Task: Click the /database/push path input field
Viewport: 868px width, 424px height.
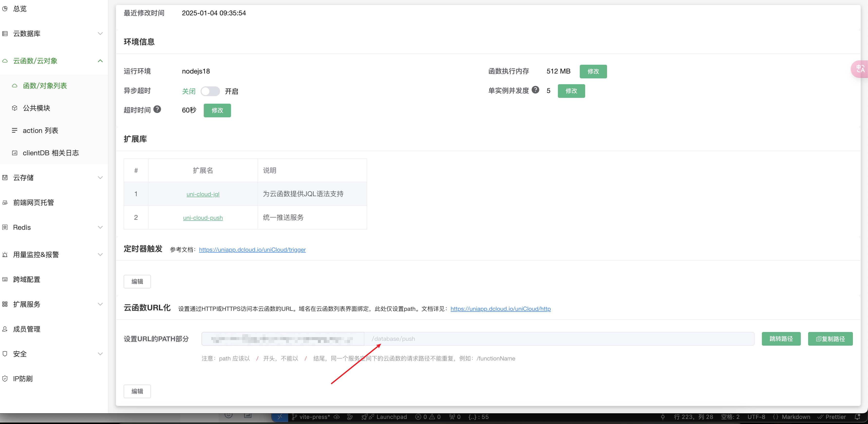Action: click(x=559, y=339)
